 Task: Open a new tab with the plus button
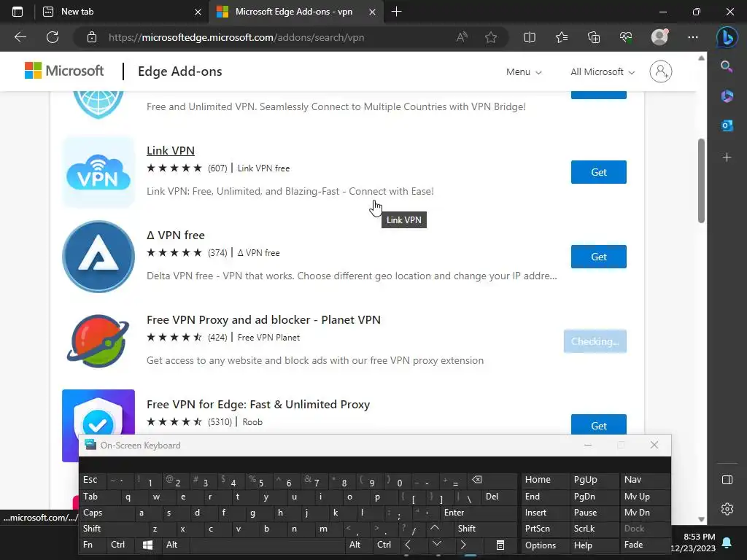[396, 12]
